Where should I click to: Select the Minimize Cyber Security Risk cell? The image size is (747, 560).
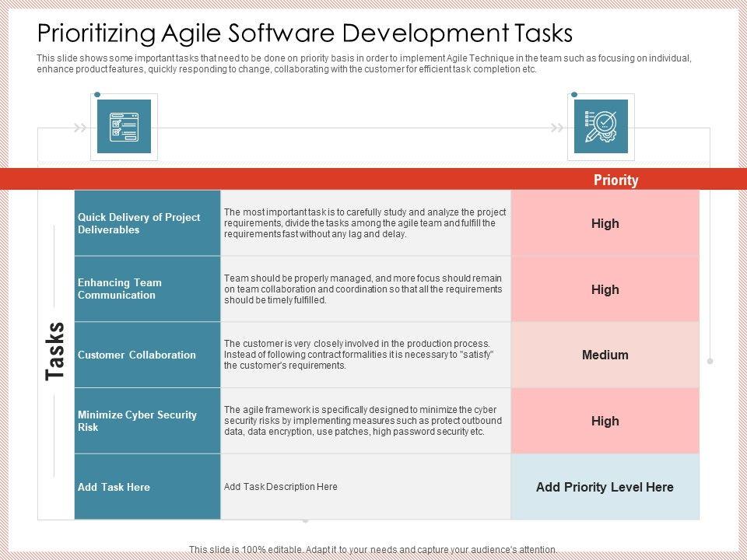point(147,421)
